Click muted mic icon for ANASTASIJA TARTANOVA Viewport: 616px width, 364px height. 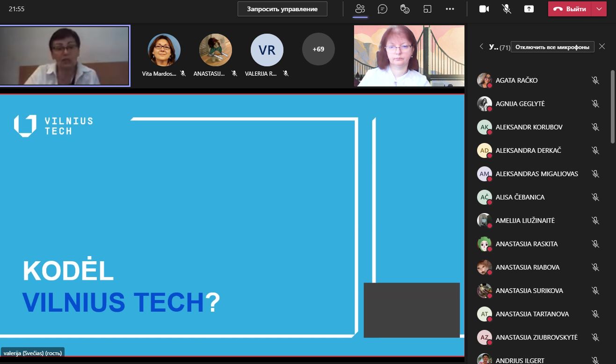point(595,314)
